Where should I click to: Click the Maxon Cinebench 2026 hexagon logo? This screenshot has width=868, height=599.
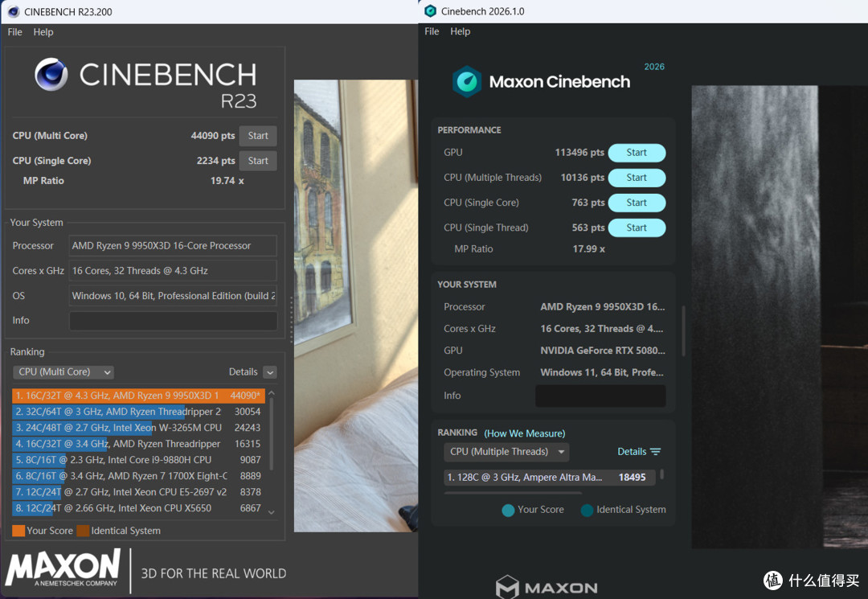467,82
